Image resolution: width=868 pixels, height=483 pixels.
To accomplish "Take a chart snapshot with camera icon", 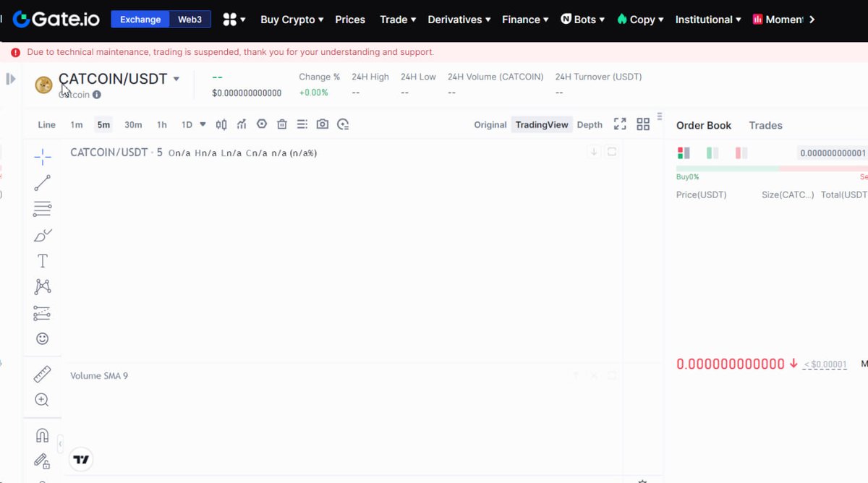I will point(323,124).
